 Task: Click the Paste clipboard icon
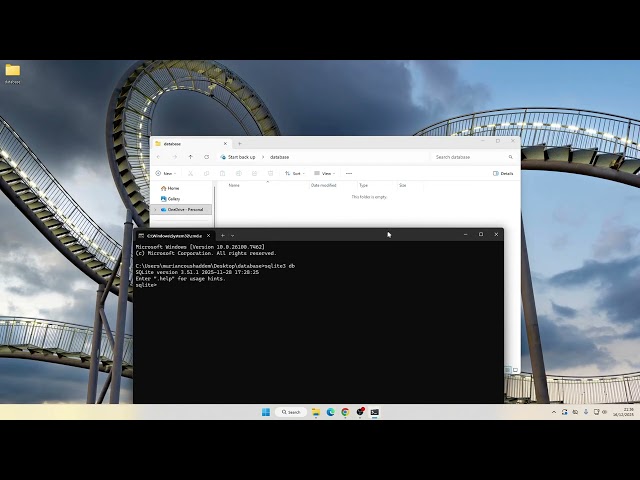coord(222,173)
